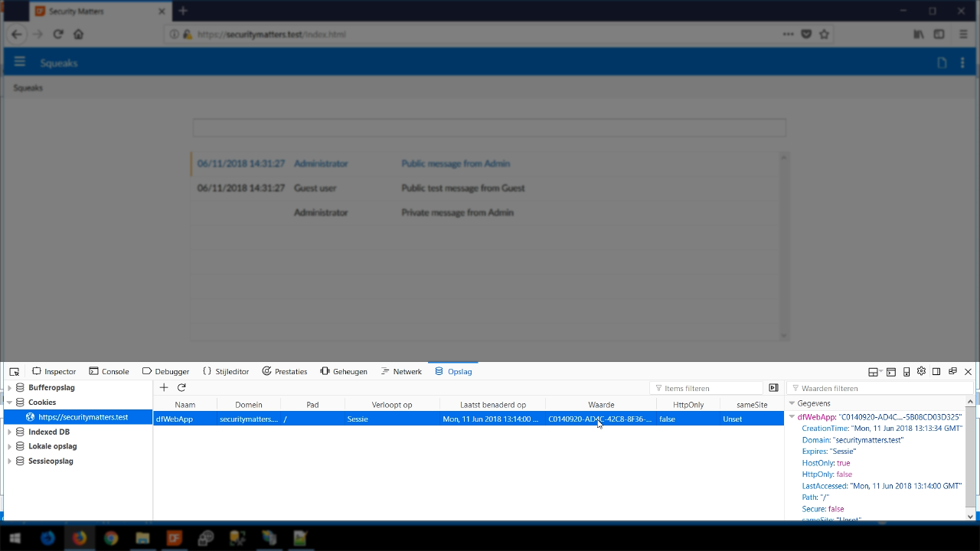
Task: Add a new cookie with plus icon
Action: pos(164,388)
